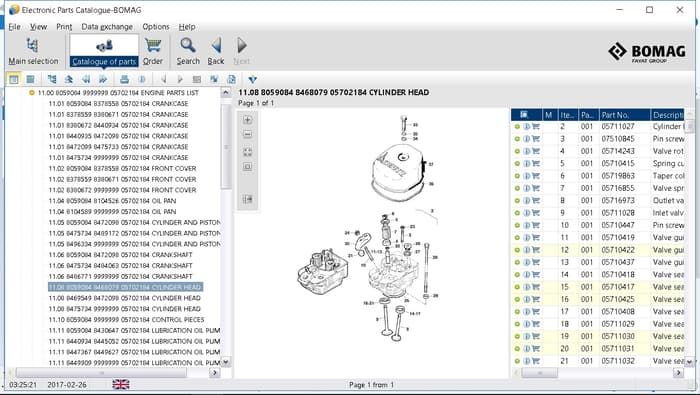Open the Order shopping cart

[x=153, y=52]
